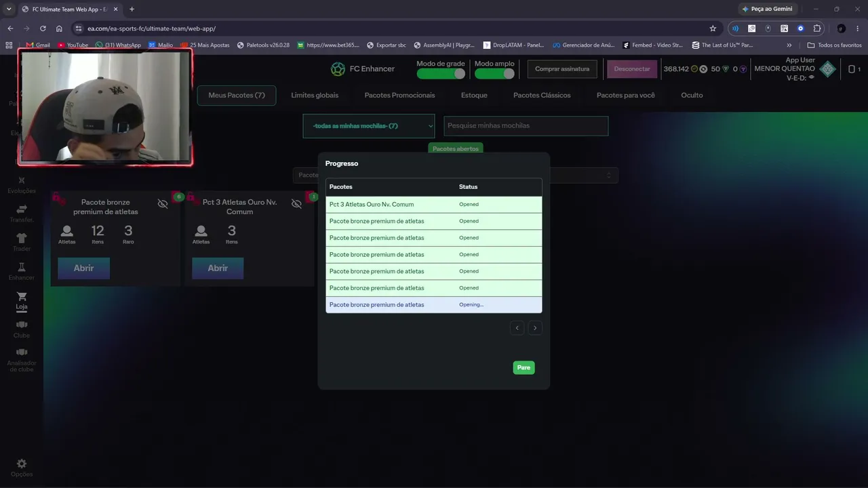Screen dimensions: 868x488
Task: Click the coins balance icon next to 368.142
Action: [694, 69]
